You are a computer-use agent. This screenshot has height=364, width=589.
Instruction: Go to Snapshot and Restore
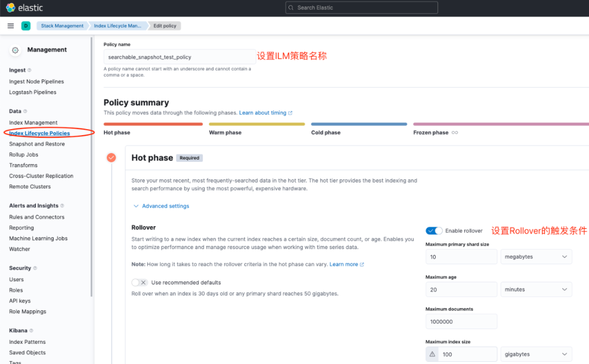click(37, 144)
